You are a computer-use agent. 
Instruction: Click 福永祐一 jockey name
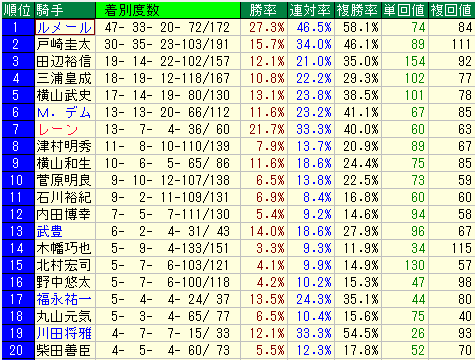click(64, 299)
